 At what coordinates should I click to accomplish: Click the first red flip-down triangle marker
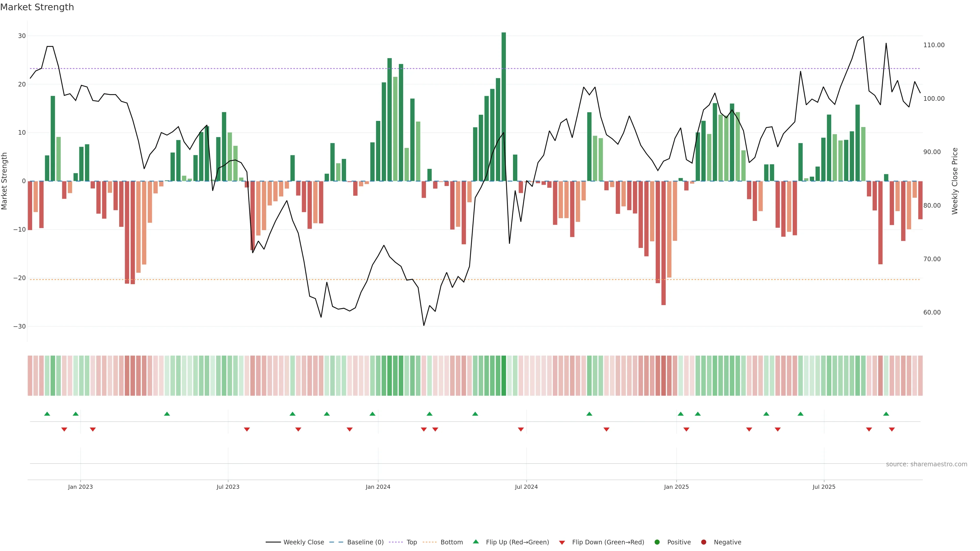pos(64,429)
